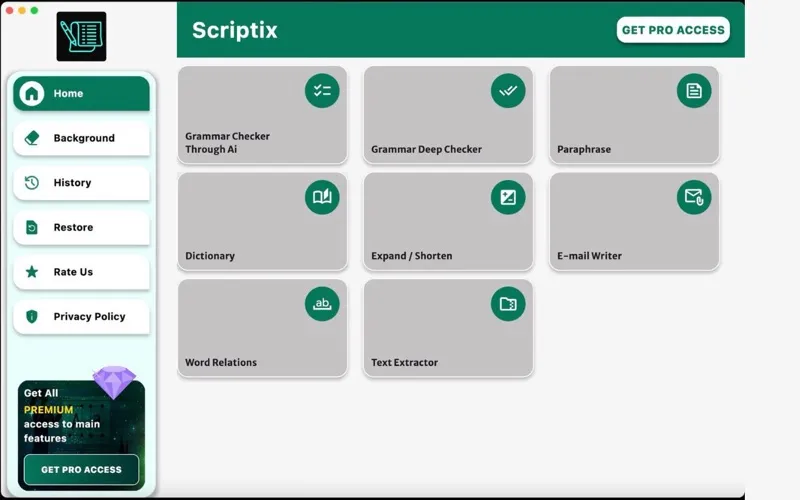800x500 pixels.
Task: Click the Rate Us star icon
Action: (32, 271)
